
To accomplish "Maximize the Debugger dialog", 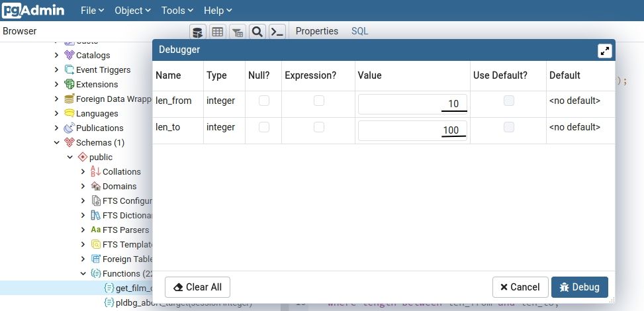I will click(x=604, y=51).
